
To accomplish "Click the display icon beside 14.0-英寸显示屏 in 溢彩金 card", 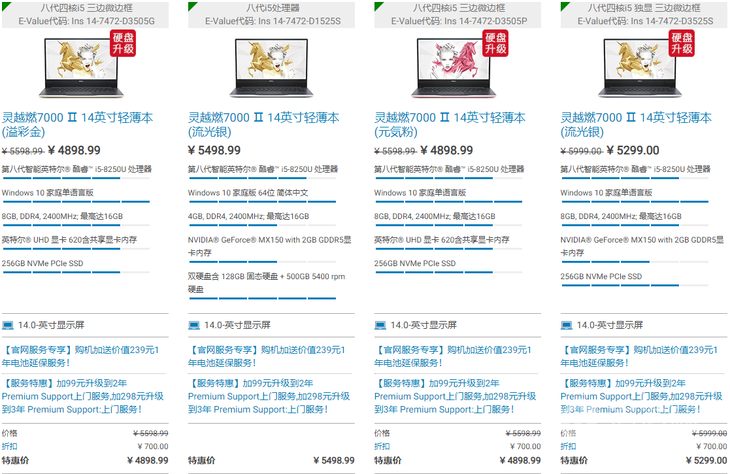I will (7, 325).
